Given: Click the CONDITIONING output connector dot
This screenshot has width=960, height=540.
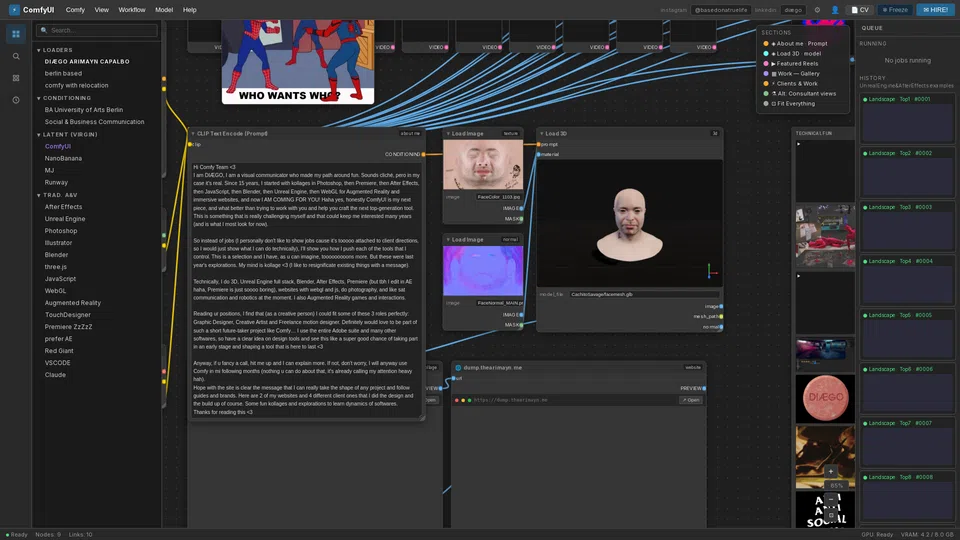Looking at the screenshot, I should (423, 154).
